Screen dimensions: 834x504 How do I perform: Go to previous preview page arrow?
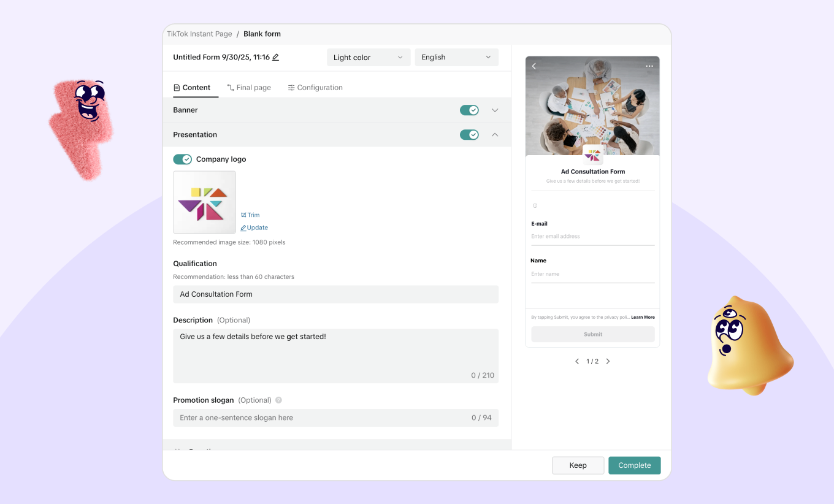(577, 362)
